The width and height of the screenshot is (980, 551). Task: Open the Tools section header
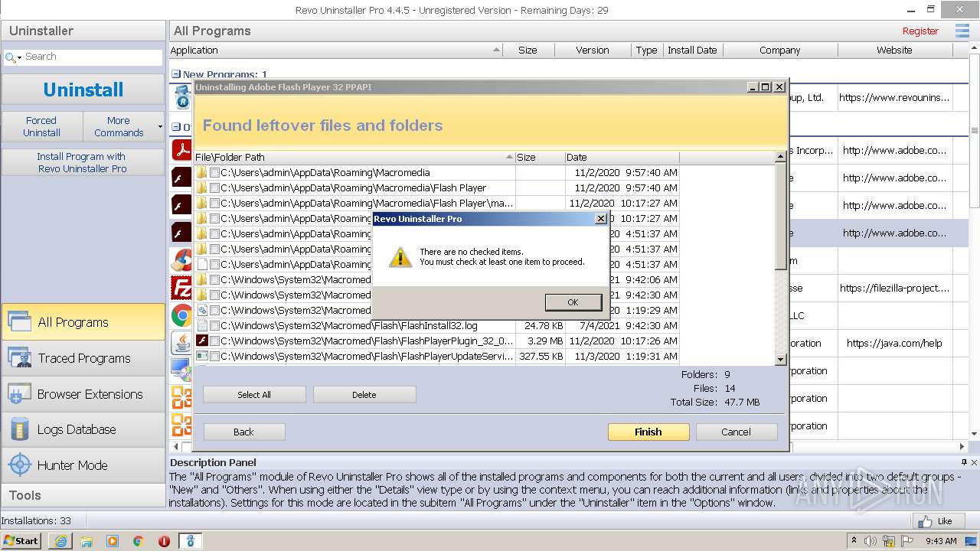tap(83, 495)
